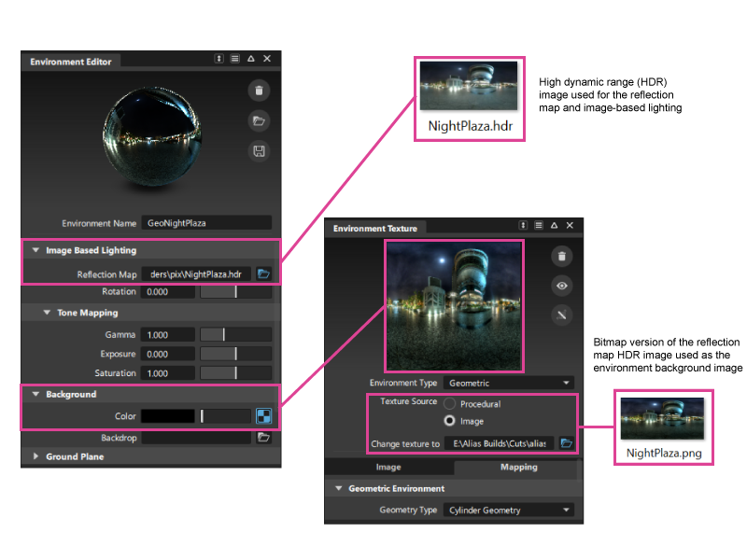747x560 pixels.
Task: Select the Environment Editor title tab
Action: (x=71, y=62)
